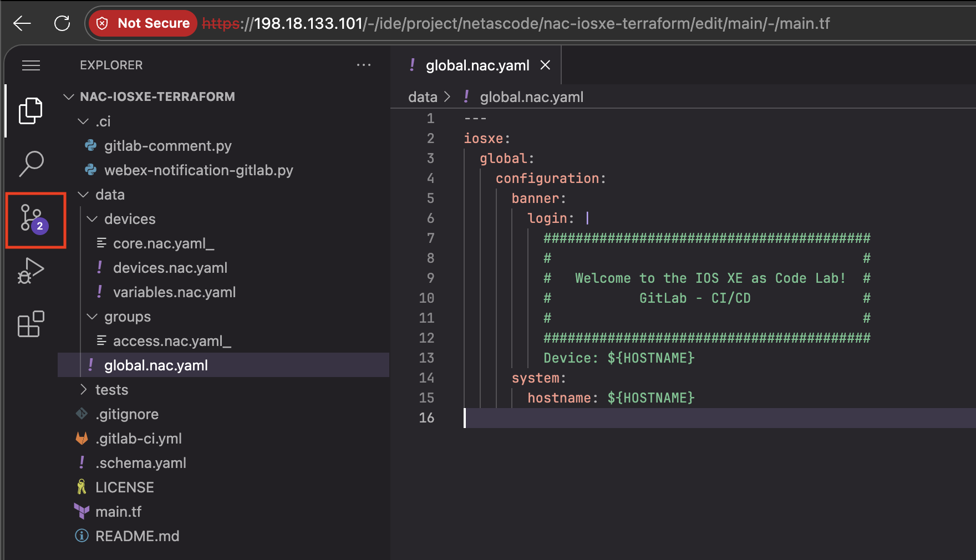Place cursor on 'system:' key line
The width and height of the screenshot is (976, 560).
pyautogui.click(x=538, y=378)
